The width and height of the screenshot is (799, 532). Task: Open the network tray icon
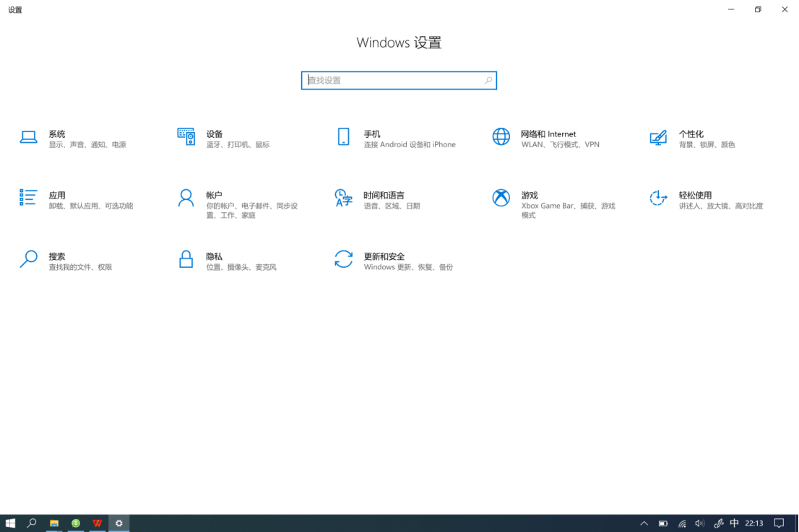682,523
